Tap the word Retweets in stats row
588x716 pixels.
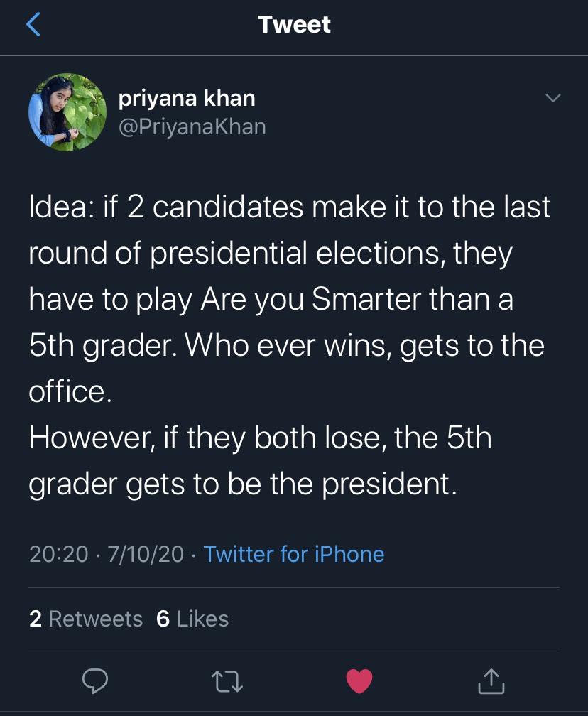pos(95,619)
